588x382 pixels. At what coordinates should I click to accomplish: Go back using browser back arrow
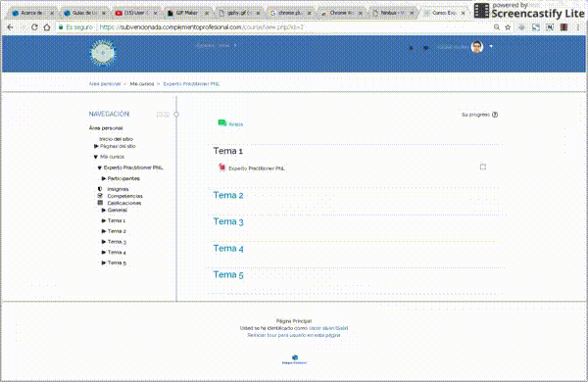[11, 27]
